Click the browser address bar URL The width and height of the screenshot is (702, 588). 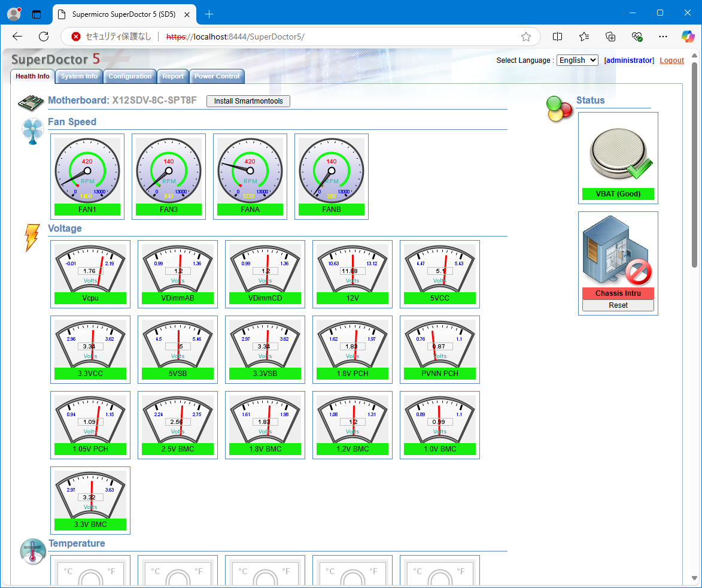pyautogui.click(x=235, y=37)
